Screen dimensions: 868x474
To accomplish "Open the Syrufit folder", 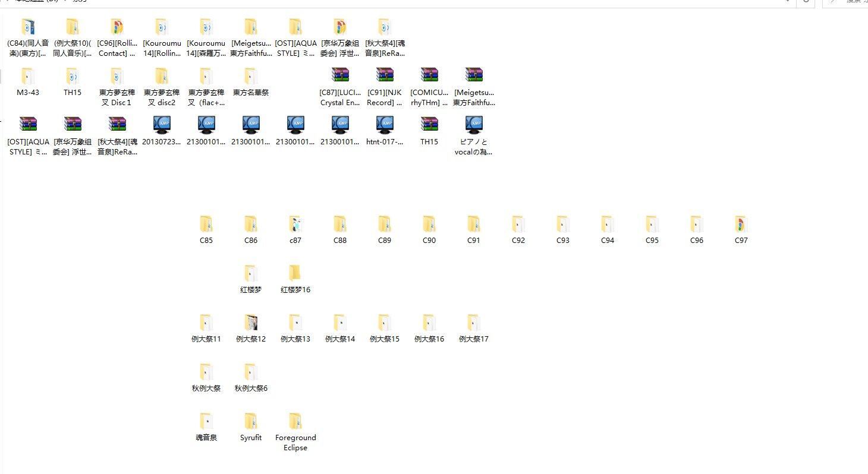I will [x=251, y=427].
